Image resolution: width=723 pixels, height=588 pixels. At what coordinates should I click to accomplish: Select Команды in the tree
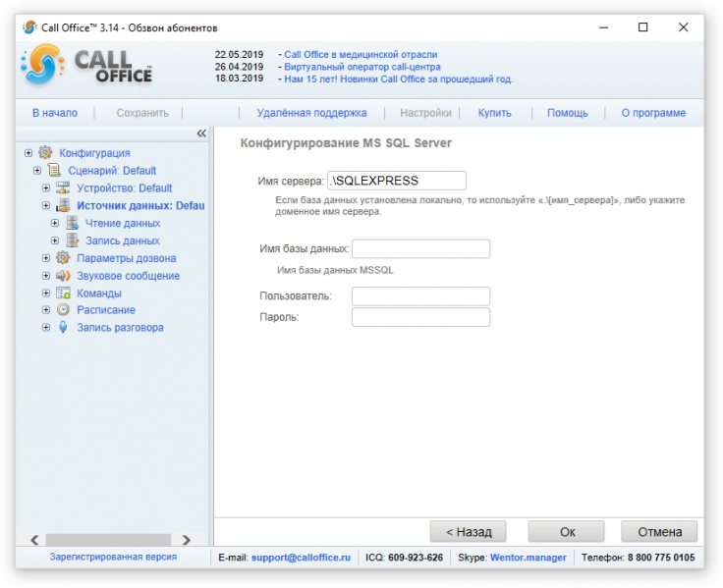point(99,294)
